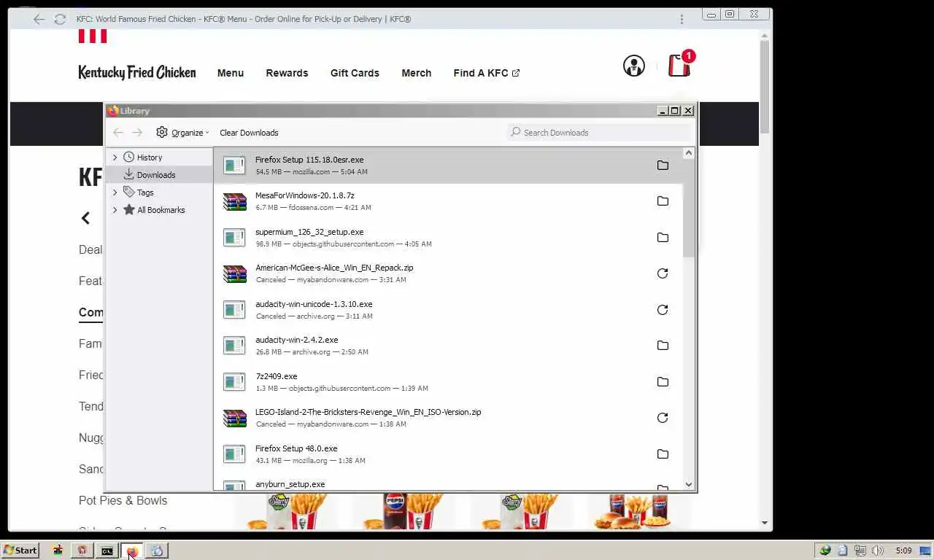
Task: Click the Library back arrow
Action: pos(118,133)
